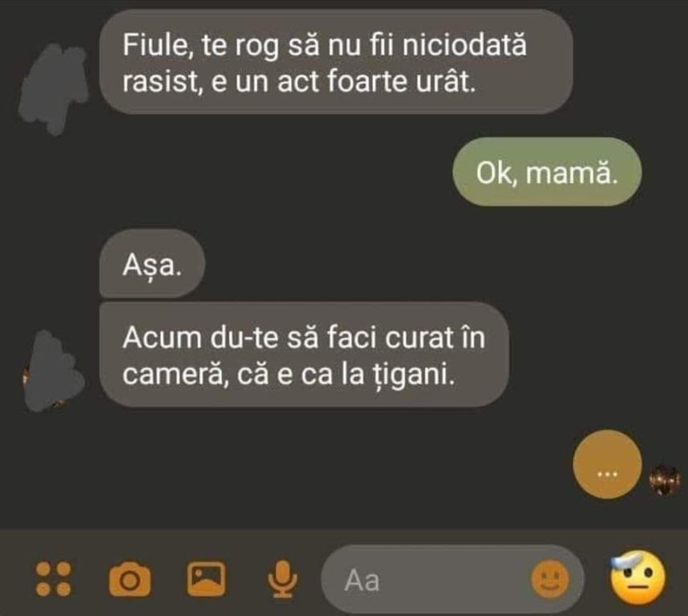Viewport: 688px width, 616px height.
Task: Select the 'Ok, mamă.' sent message bubble
Action: [547, 172]
